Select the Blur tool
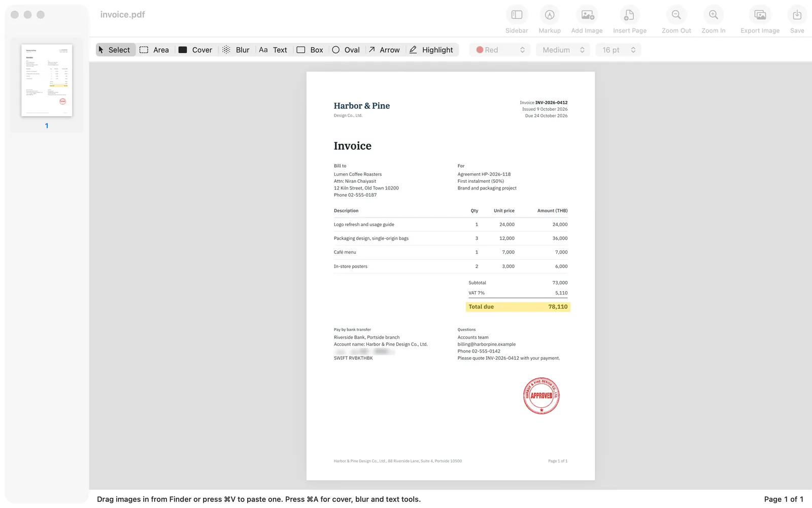Screen dimensions: 812x508 pyautogui.click(x=236, y=50)
